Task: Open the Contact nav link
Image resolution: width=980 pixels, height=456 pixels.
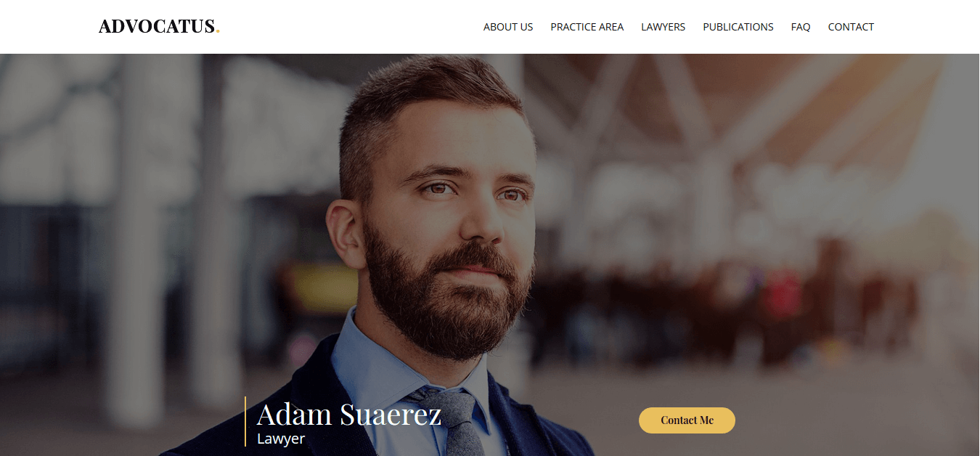Action: [x=851, y=27]
